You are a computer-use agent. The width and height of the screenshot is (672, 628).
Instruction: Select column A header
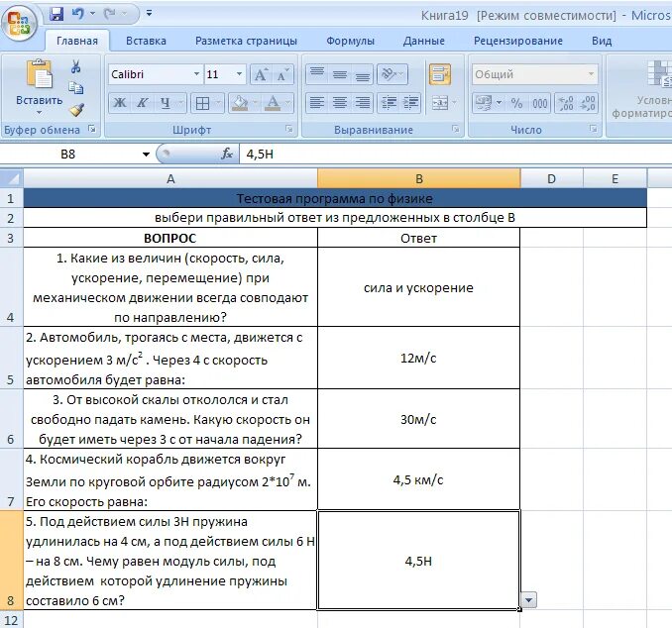point(170,178)
